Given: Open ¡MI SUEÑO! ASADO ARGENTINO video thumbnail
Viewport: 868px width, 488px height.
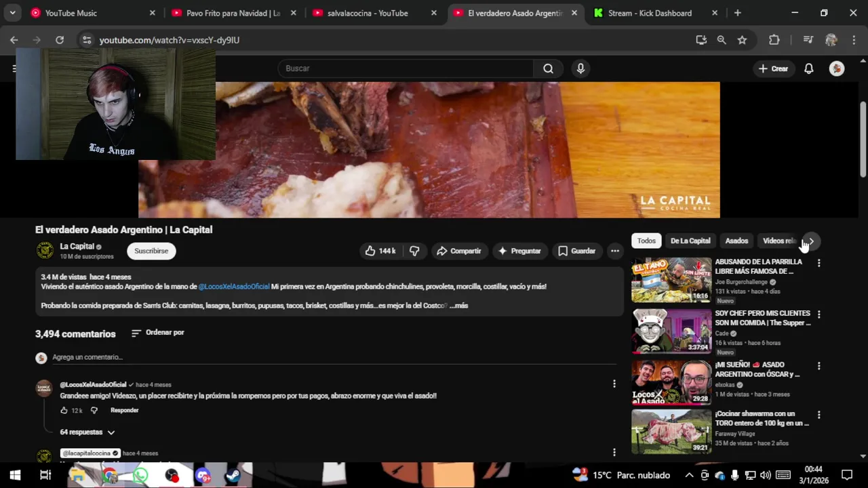Looking at the screenshot, I should 671,383.
